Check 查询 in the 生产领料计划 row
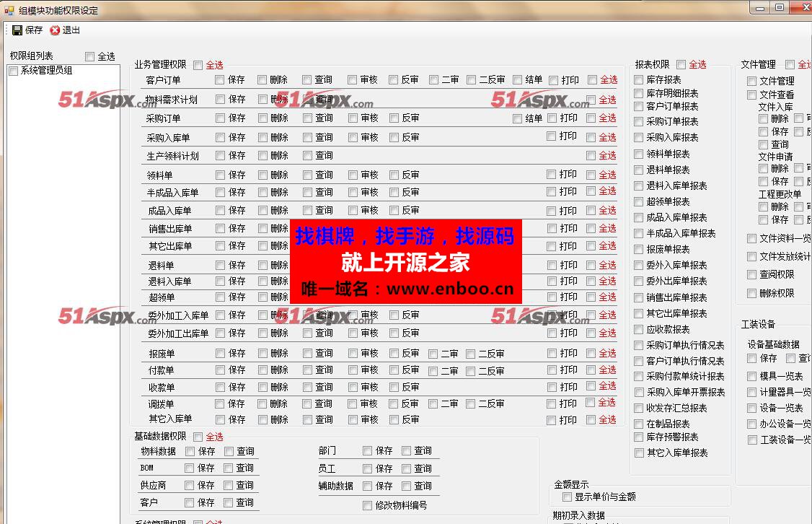812x524 pixels. click(x=308, y=155)
